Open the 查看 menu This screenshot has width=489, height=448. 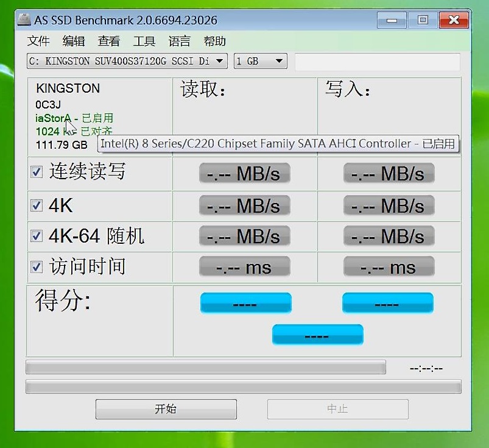pos(108,41)
